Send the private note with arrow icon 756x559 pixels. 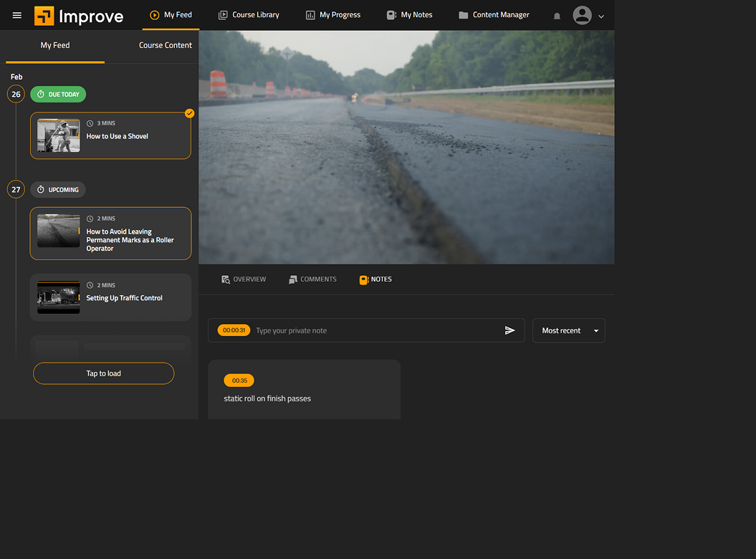509,330
